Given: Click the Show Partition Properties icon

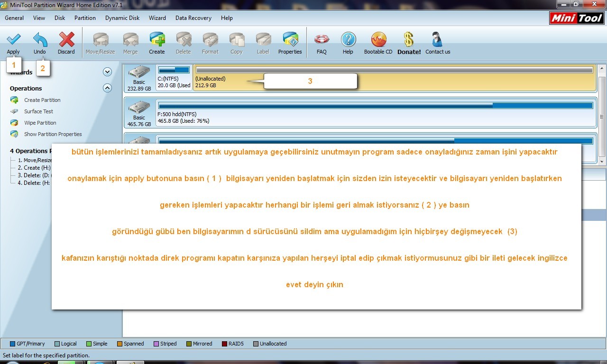Looking at the screenshot, I should click(15, 134).
